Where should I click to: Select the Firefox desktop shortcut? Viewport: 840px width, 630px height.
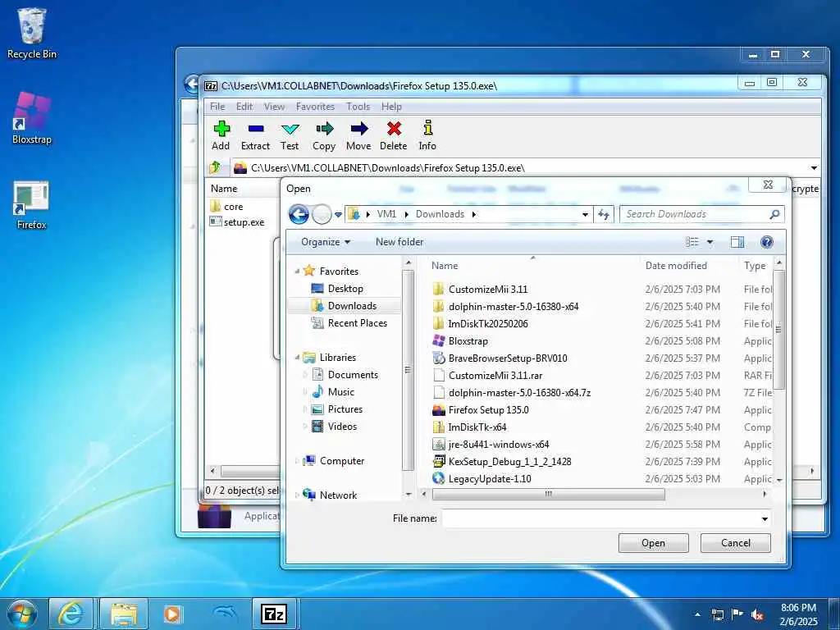32,205
